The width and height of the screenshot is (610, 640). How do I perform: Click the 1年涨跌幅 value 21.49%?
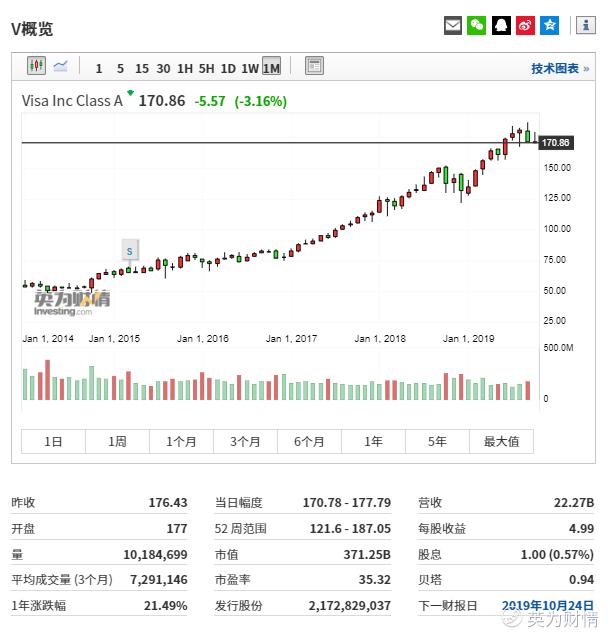click(x=165, y=605)
